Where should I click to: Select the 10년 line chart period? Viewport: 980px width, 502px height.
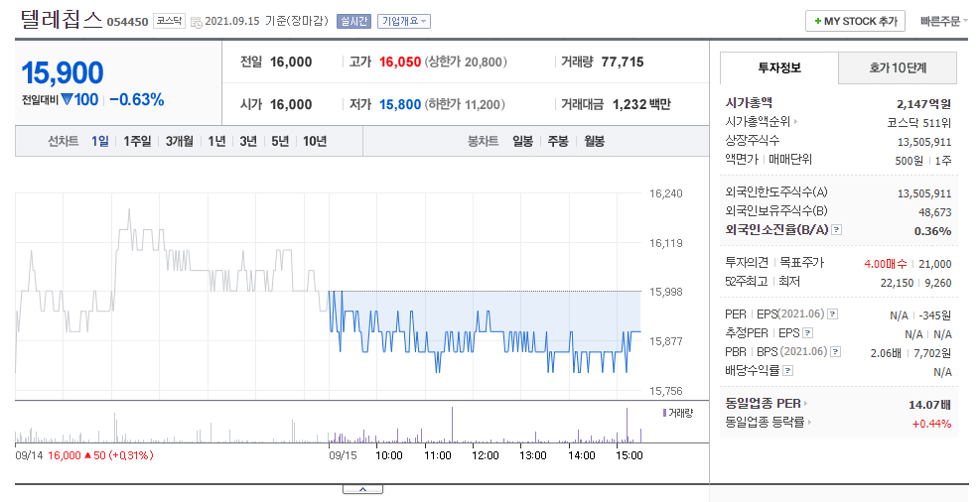point(315,141)
